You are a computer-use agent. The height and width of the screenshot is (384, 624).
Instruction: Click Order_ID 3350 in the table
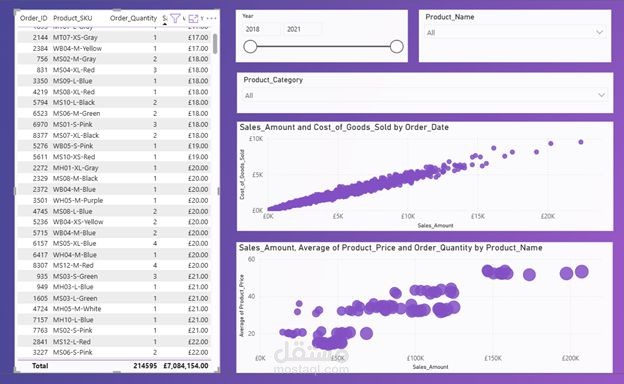(40, 81)
